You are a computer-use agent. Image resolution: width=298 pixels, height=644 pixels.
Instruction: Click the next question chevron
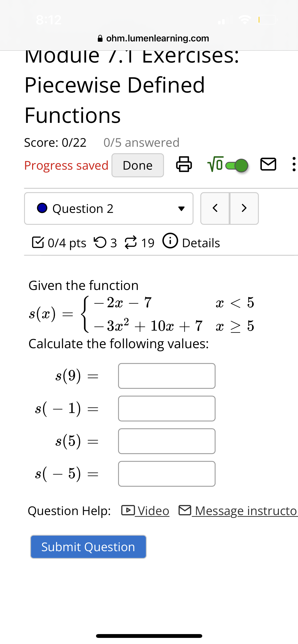[244, 208]
